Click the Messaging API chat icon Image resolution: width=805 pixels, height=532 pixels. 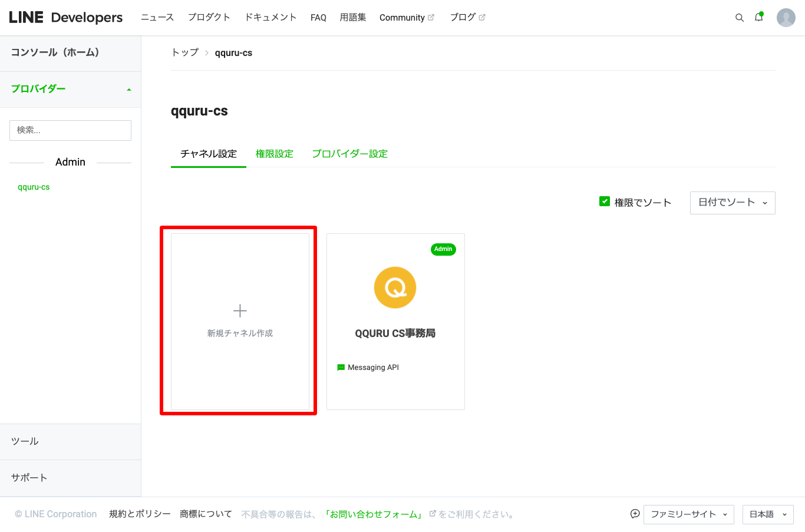(x=341, y=368)
